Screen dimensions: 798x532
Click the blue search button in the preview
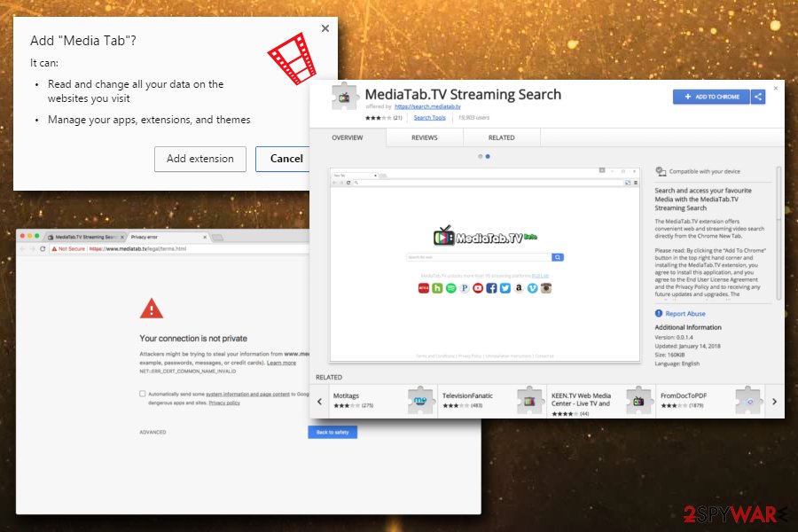(558, 258)
